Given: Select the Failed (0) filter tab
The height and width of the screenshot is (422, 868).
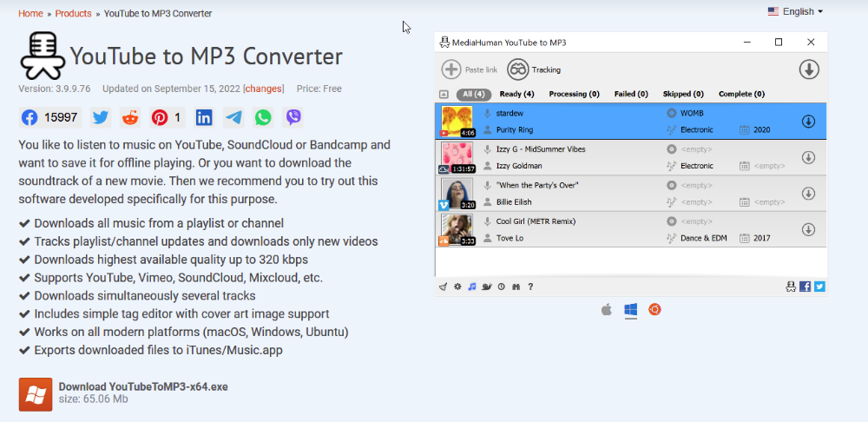Looking at the screenshot, I should [x=631, y=94].
